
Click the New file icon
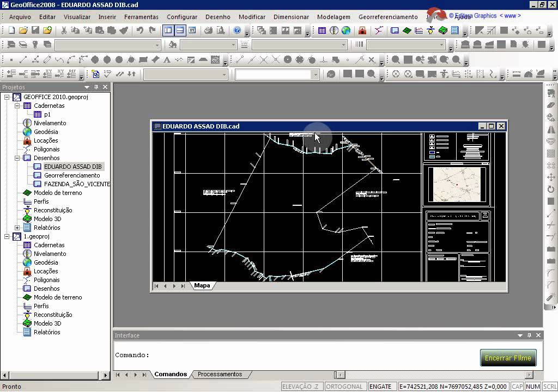coord(11,30)
